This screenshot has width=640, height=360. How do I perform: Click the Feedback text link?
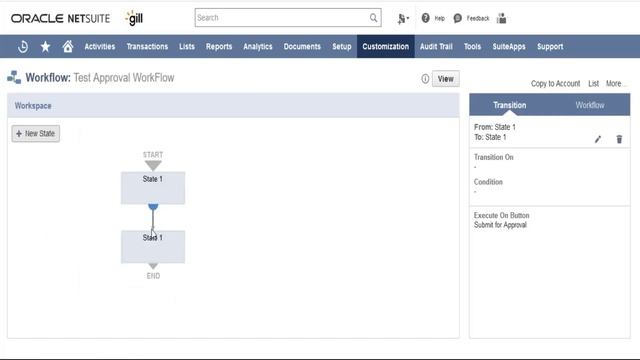point(478,18)
